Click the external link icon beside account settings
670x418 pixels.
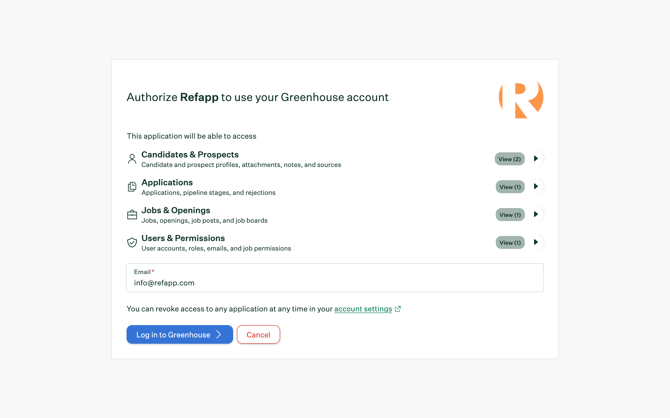[x=398, y=309]
